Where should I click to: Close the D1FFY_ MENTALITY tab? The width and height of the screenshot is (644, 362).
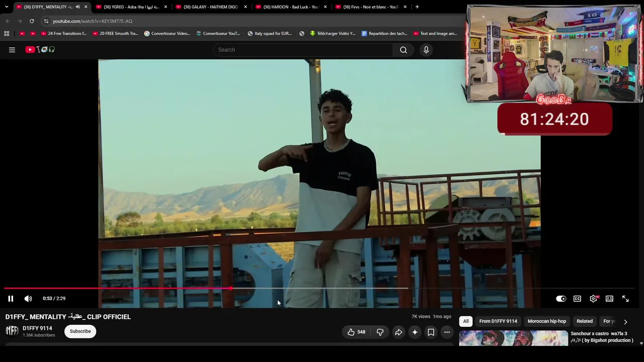point(86,7)
